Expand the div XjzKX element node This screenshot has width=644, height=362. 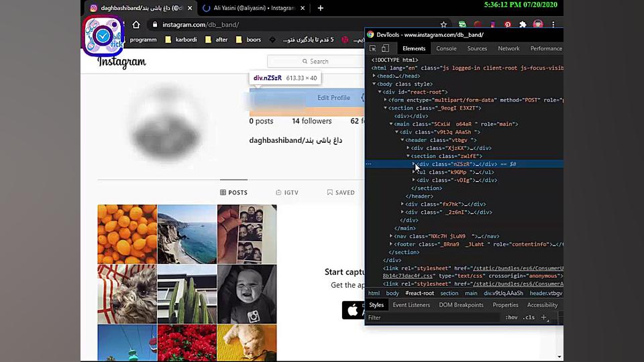coord(409,147)
